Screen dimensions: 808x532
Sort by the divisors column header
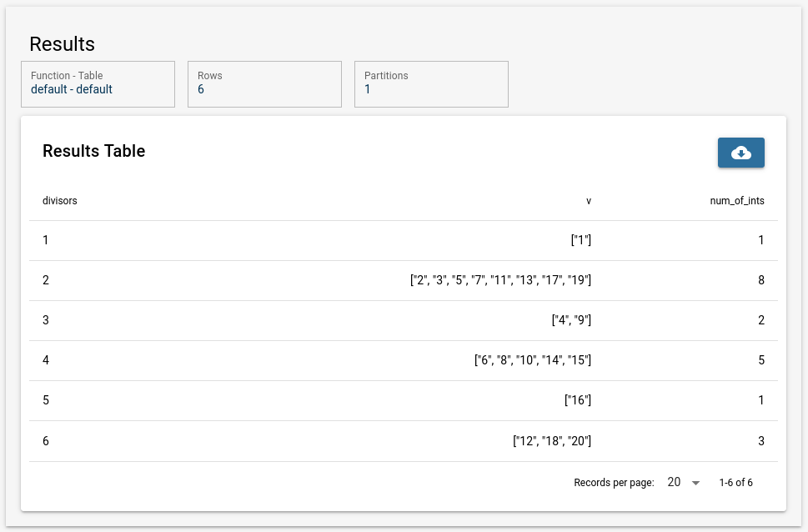[x=60, y=200]
